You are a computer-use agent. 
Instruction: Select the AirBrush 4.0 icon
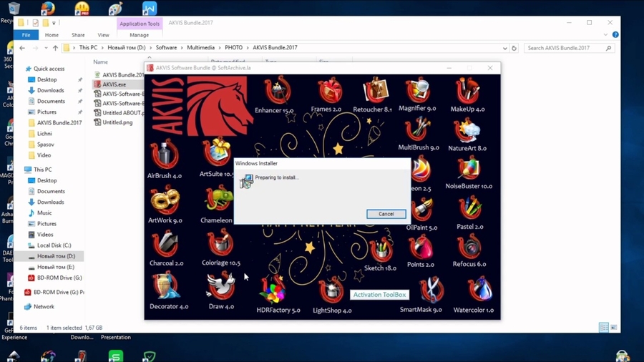(x=165, y=155)
